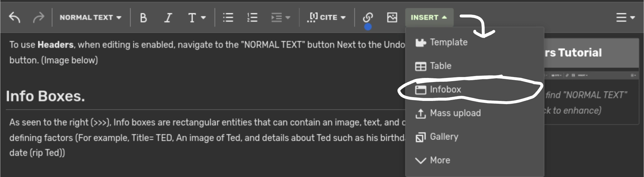This screenshot has height=177, width=644.
Task: Click the image insert icon
Action: 392,17
